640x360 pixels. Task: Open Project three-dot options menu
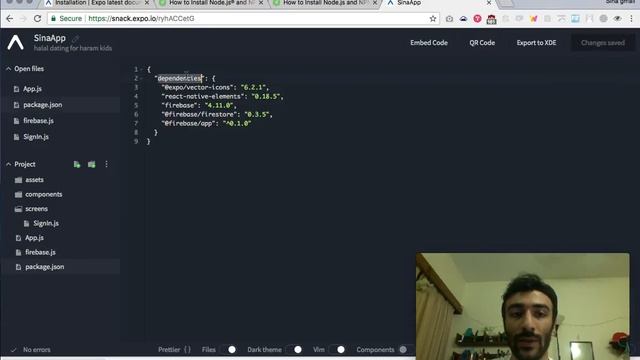point(107,164)
